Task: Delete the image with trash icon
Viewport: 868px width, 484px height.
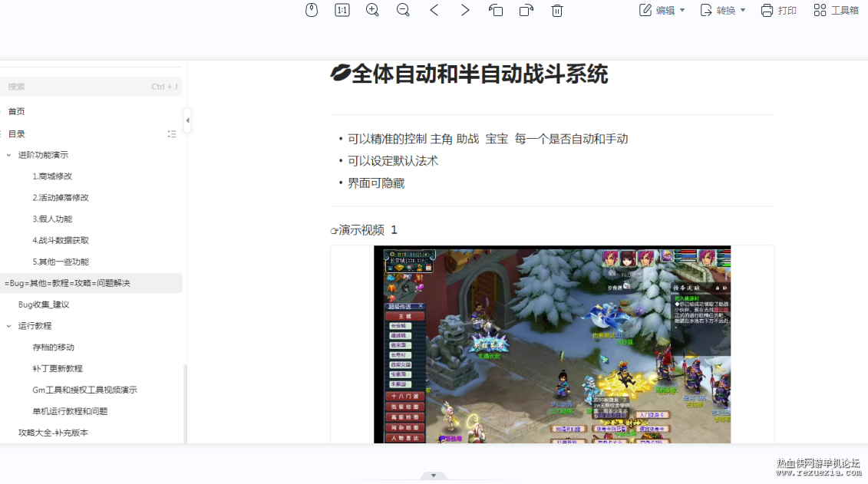Action: pyautogui.click(x=557, y=10)
